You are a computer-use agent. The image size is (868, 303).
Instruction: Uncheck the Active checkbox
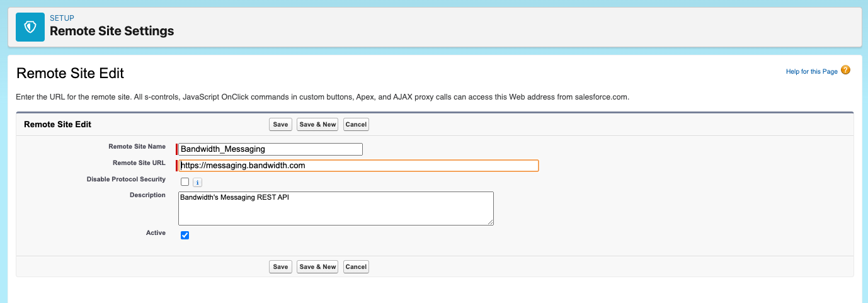tap(185, 235)
